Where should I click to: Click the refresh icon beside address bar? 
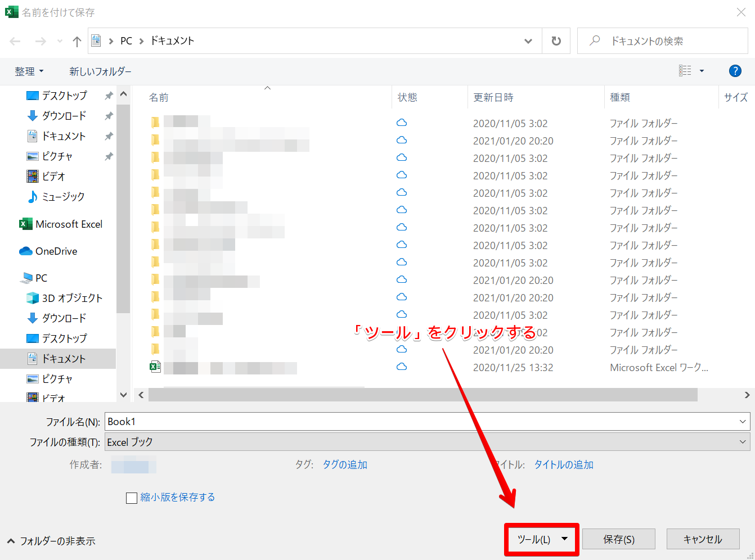click(x=556, y=41)
